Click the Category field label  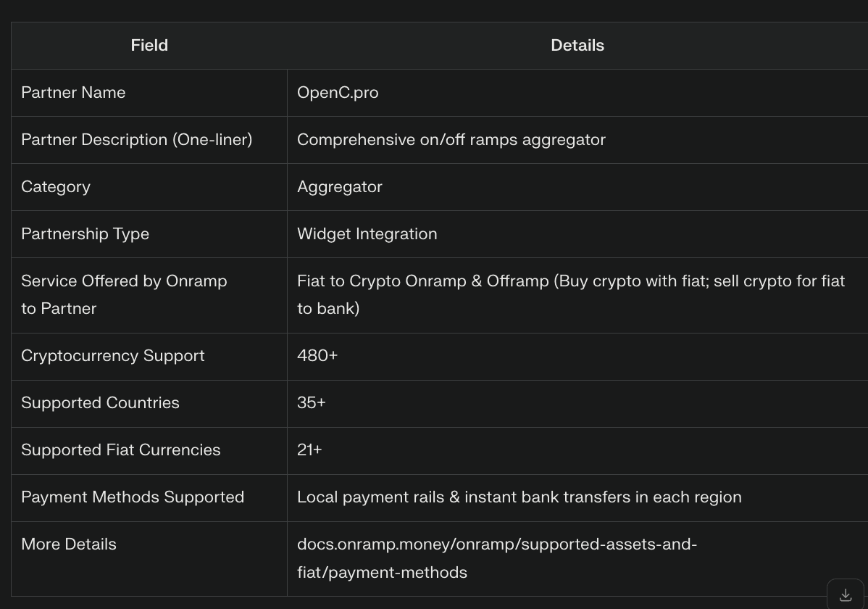55,187
